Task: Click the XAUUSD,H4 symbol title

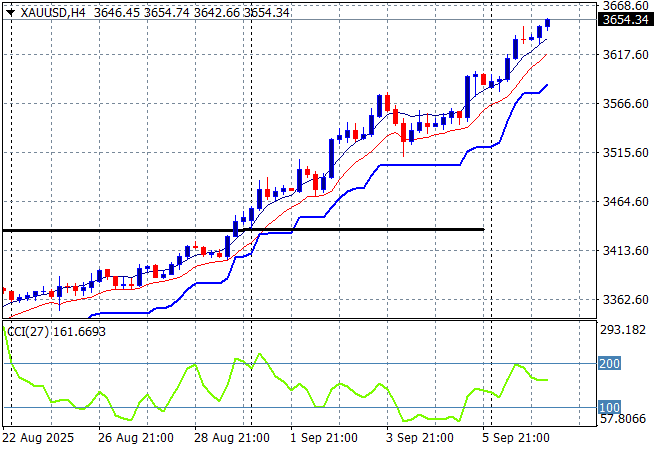Action: pyautogui.click(x=53, y=13)
